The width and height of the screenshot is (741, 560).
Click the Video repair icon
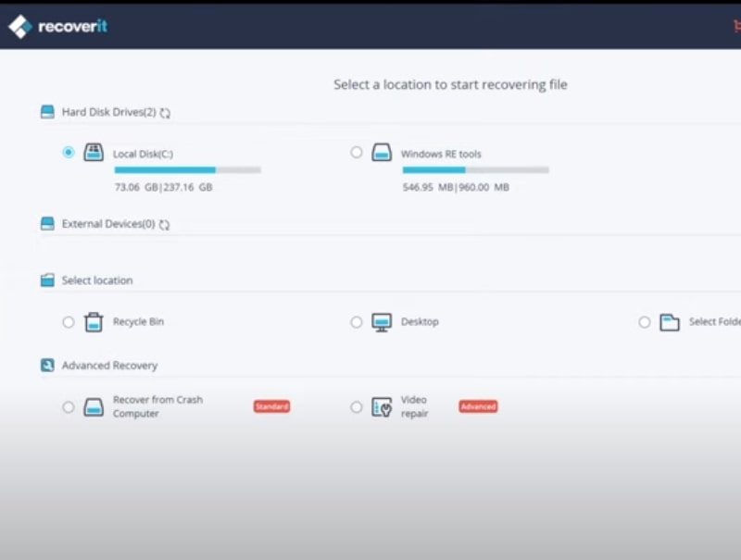[382, 407]
